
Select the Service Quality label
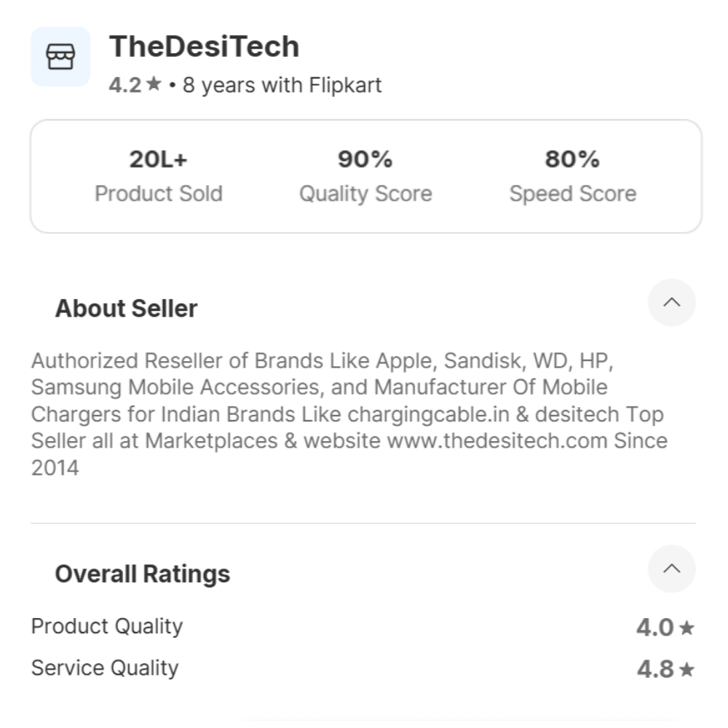pos(105,668)
